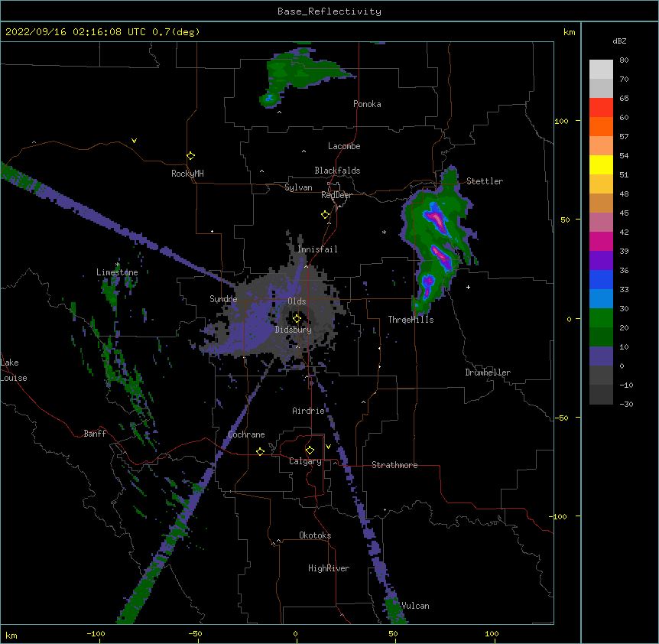Viewport: 659px width, 644px height.
Task: Select the RockyMH label
Action: [187, 174]
